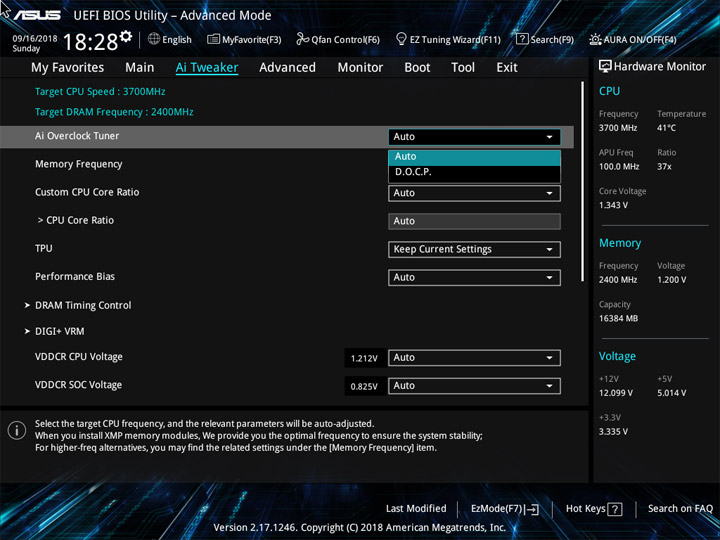Click the 5.014 V reading
The width and height of the screenshot is (720, 540).
click(671, 393)
